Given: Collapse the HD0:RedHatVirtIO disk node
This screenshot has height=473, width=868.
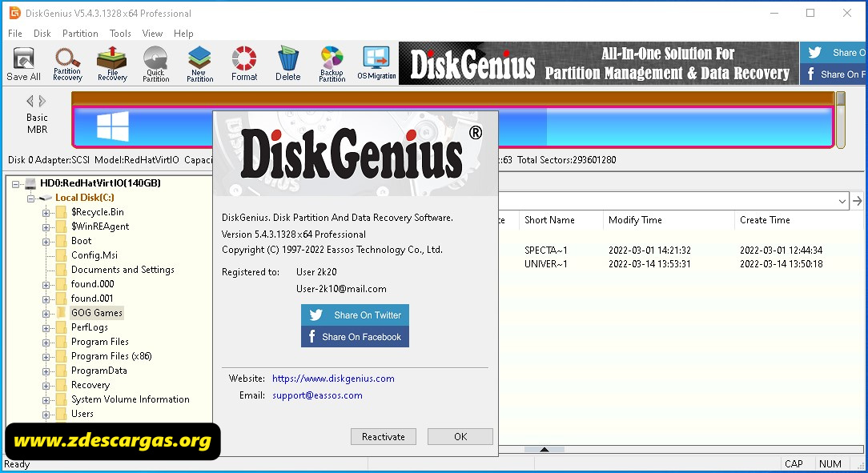Looking at the screenshot, I should click(15, 183).
